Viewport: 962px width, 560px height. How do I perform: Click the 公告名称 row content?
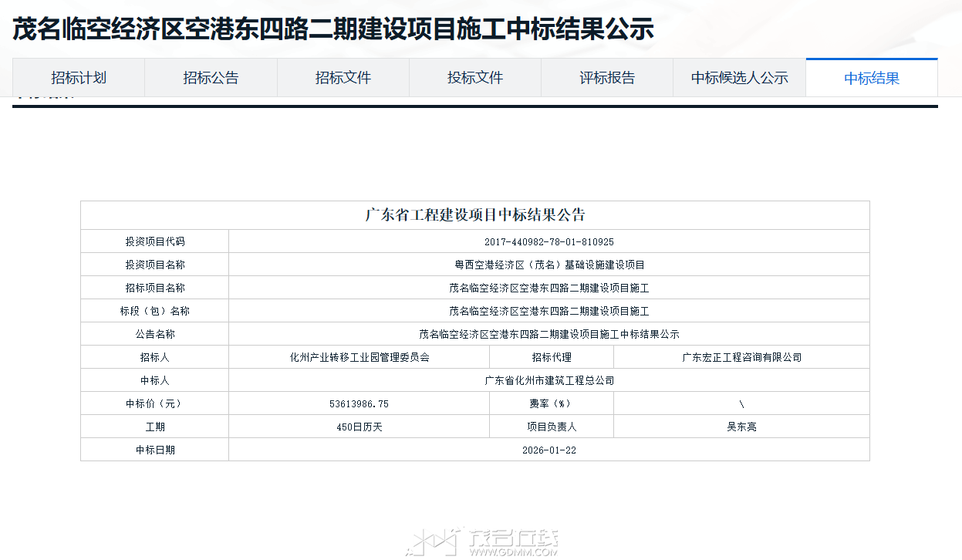pyautogui.click(x=548, y=333)
